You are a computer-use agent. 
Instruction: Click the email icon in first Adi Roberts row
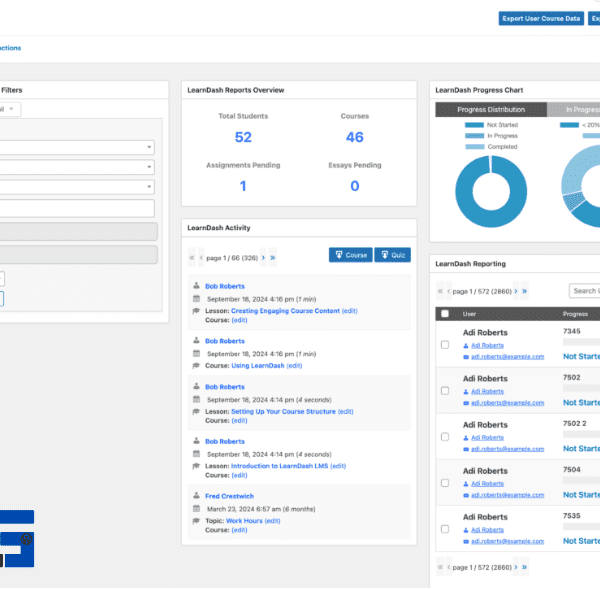coord(466,356)
